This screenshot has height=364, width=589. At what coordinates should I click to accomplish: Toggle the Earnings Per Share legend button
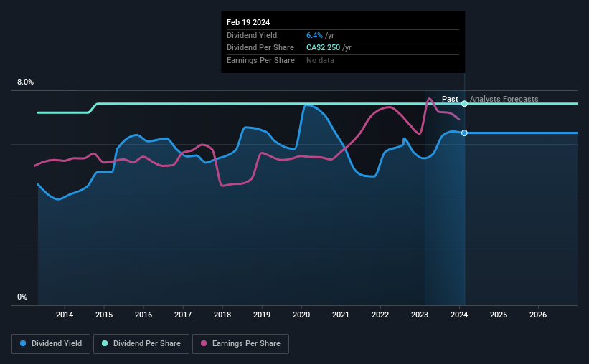tap(240, 344)
